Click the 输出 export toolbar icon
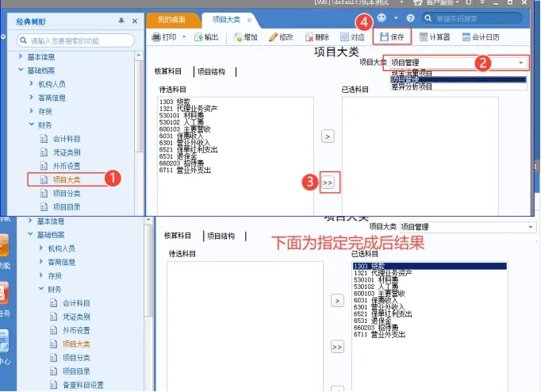Screen dimensions: 541x392 click(198, 37)
